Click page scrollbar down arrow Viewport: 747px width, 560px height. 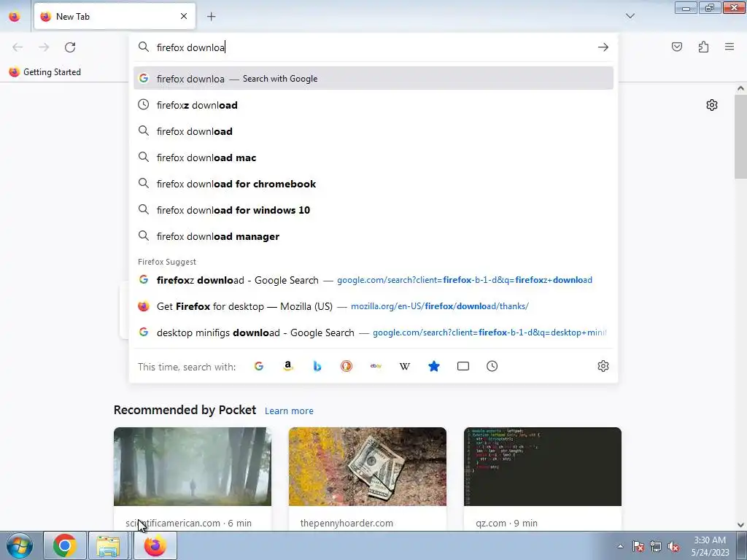tap(740, 525)
